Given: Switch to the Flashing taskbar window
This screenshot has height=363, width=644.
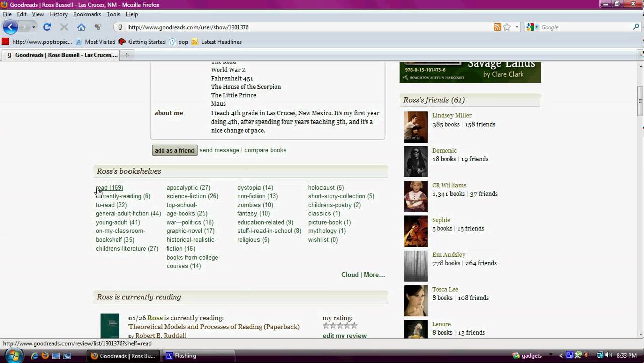Looking at the screenshot, I should (x=199, y=356).
